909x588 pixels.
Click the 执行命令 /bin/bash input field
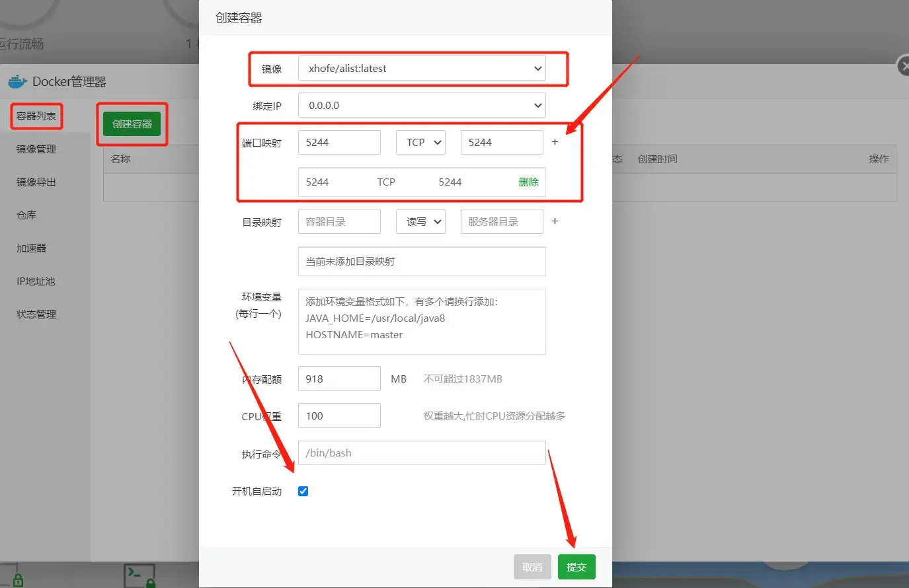422,453
